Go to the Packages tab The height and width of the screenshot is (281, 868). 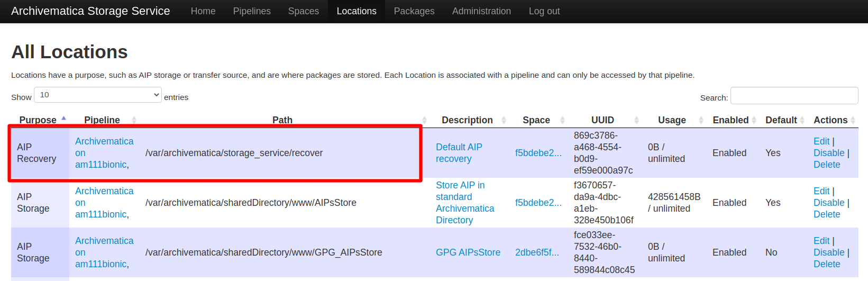pos(414,11)
